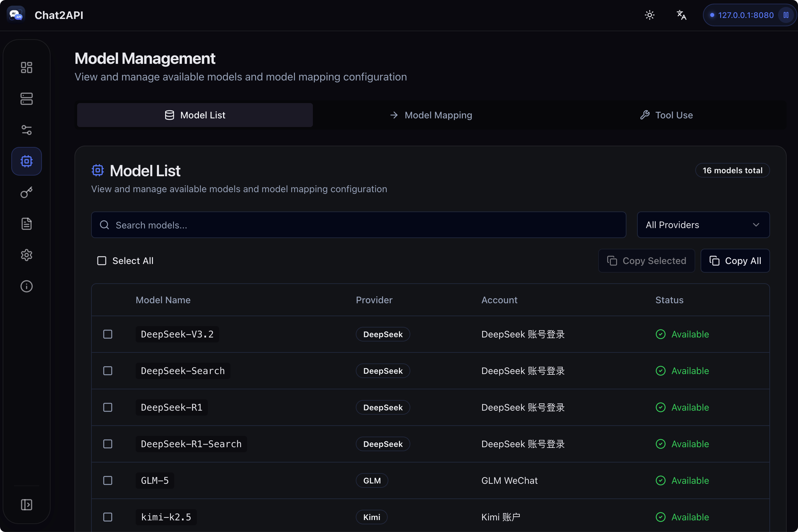Open the logs document icon in sidebar

pyautogui.click(x=27, y=224)
